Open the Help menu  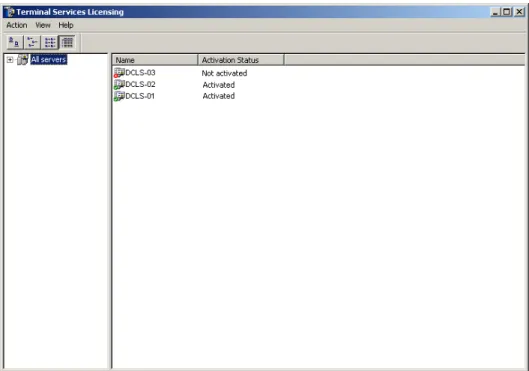pyautogui.click(x=66, y=25)
